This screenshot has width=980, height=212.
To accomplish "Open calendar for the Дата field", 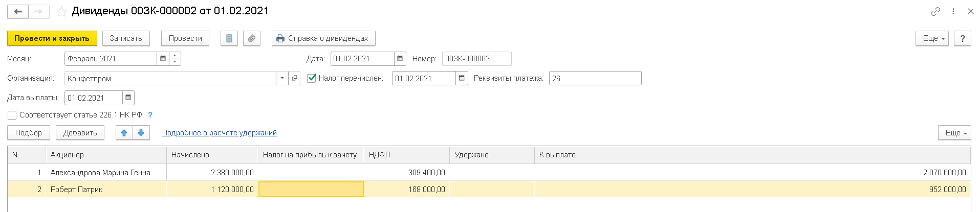I will coord(400,59).
